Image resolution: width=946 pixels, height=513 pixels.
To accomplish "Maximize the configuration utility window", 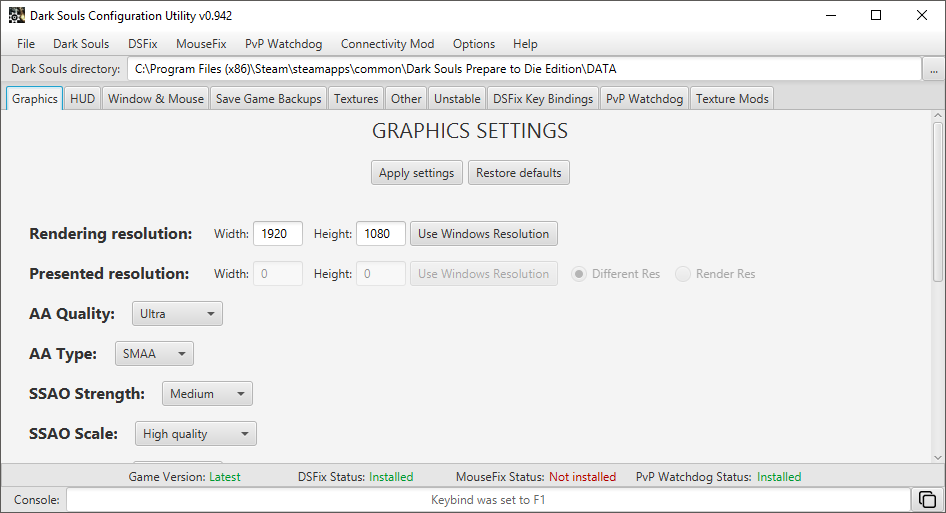I will pyautogui.click(x=876, y=16).
